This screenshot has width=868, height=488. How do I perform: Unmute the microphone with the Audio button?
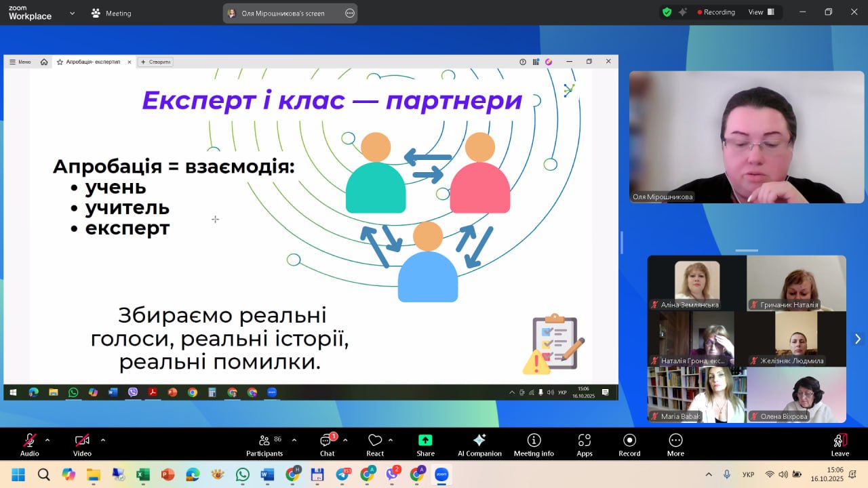30,445
